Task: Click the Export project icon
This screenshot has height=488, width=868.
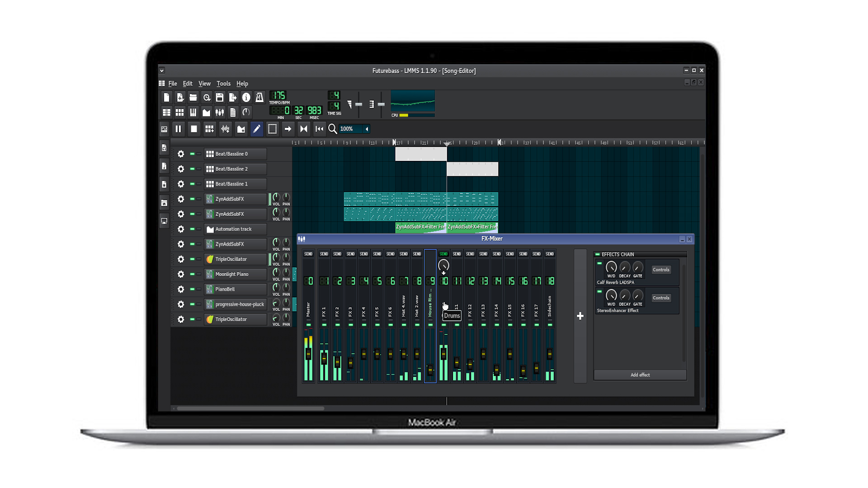Action: click(233, 97)
